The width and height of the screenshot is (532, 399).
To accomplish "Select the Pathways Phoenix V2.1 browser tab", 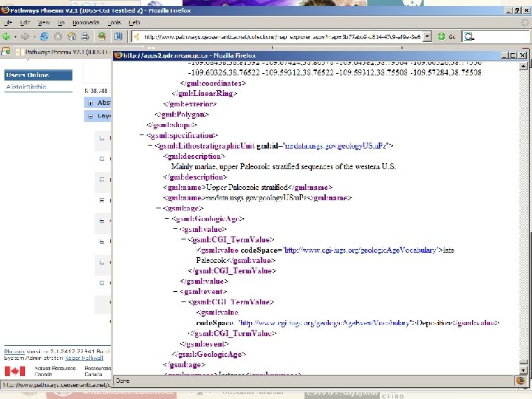I will (64, 52).
